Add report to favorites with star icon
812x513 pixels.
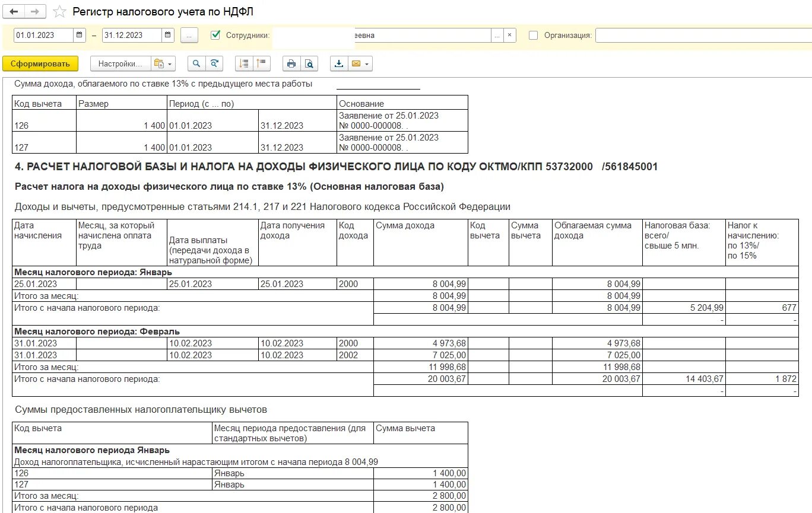[x=59, y=11]
